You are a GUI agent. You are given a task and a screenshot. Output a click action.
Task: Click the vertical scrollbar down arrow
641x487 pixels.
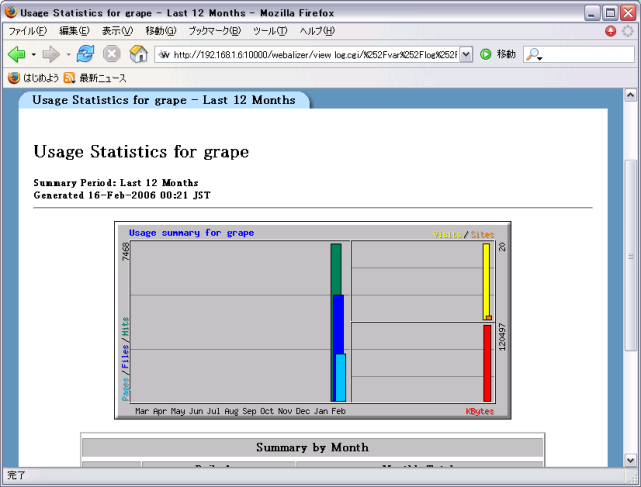click(x=631, y=460)
